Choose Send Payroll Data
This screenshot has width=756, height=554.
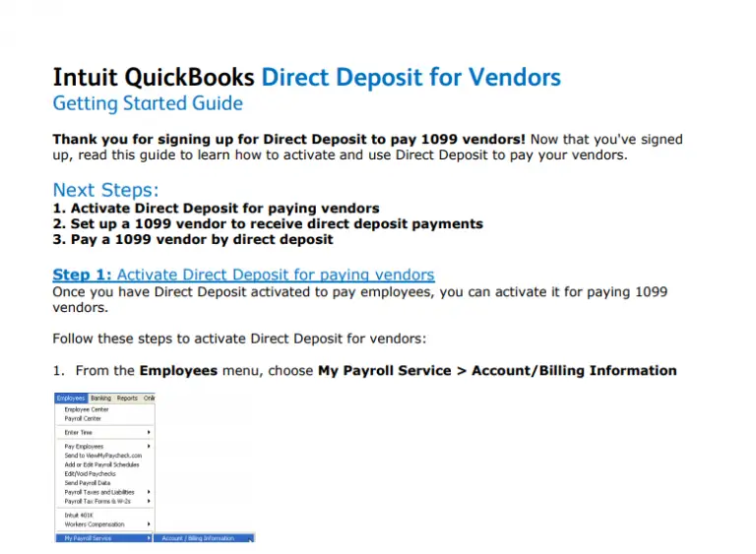coord(86,483)
